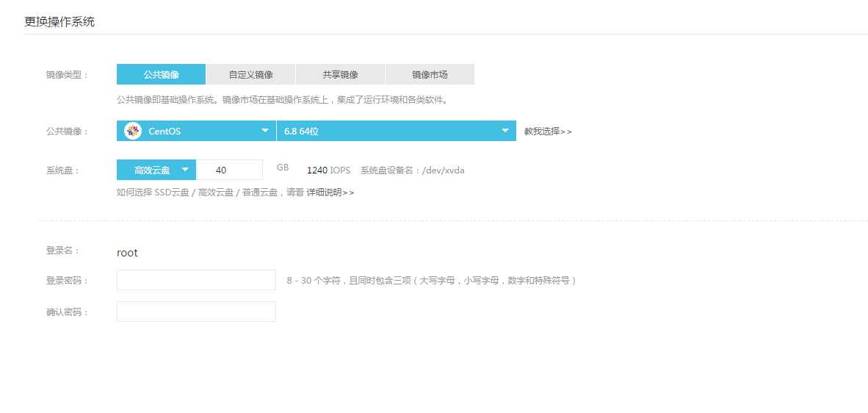
Task: Click the 如何选择 SSD云盘 hint text
Action: pos(210,193)
